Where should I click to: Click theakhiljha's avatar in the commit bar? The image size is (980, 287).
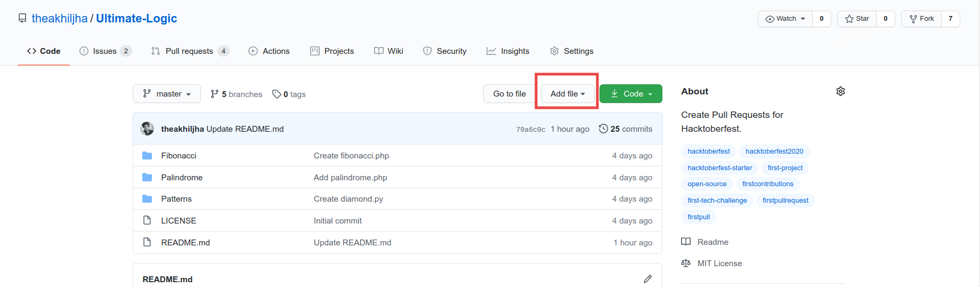tap(147, 129)
